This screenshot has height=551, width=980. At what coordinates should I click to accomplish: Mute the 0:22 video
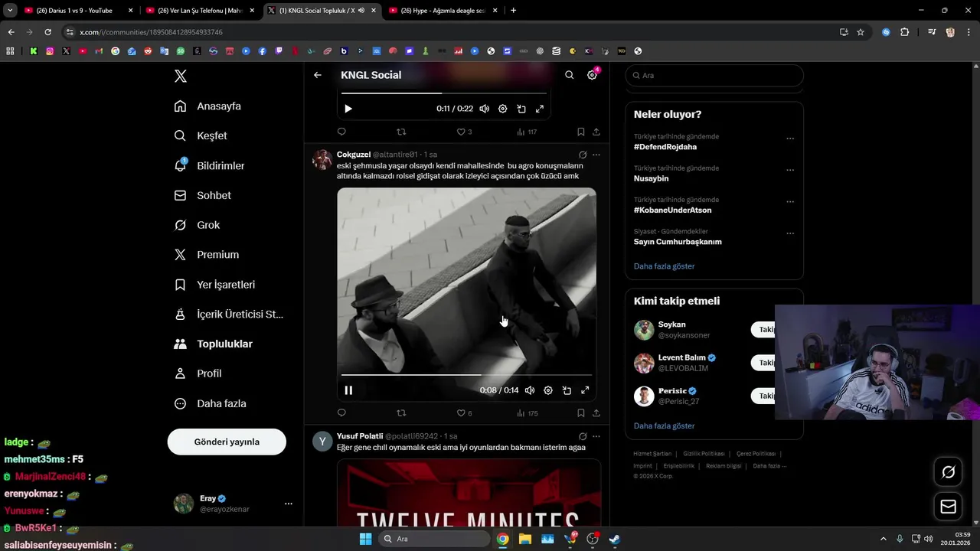(484, 109)
